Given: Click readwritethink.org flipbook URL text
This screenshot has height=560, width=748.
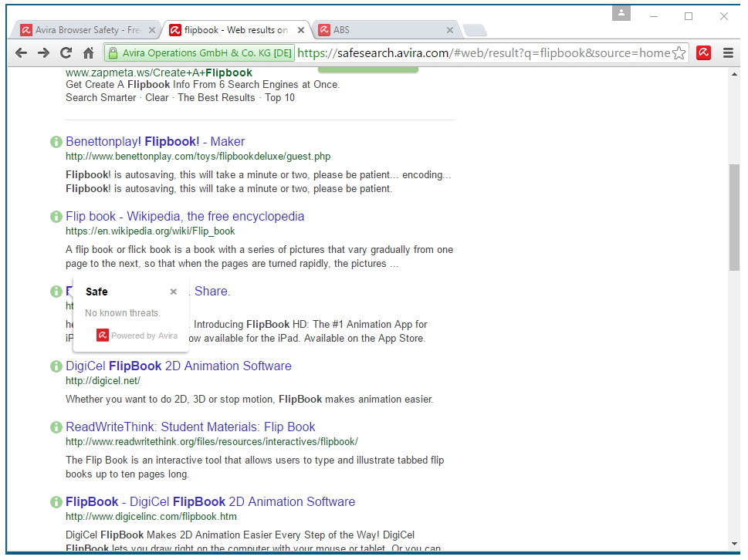Looking at the screenshot, I should (x=212, y=442).
